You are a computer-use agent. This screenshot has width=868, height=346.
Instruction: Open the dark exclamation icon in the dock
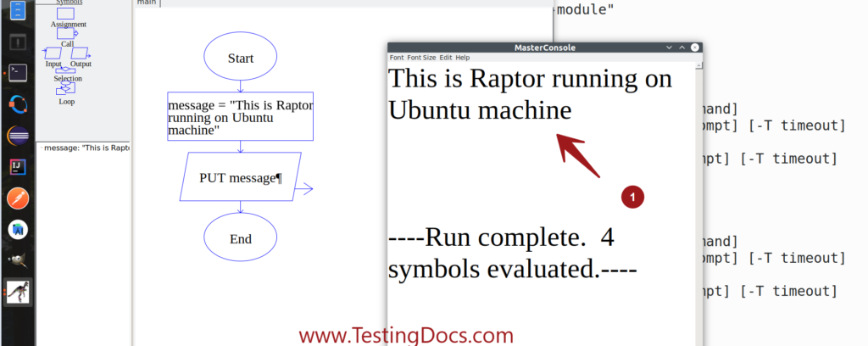click(x=18, y=42)
